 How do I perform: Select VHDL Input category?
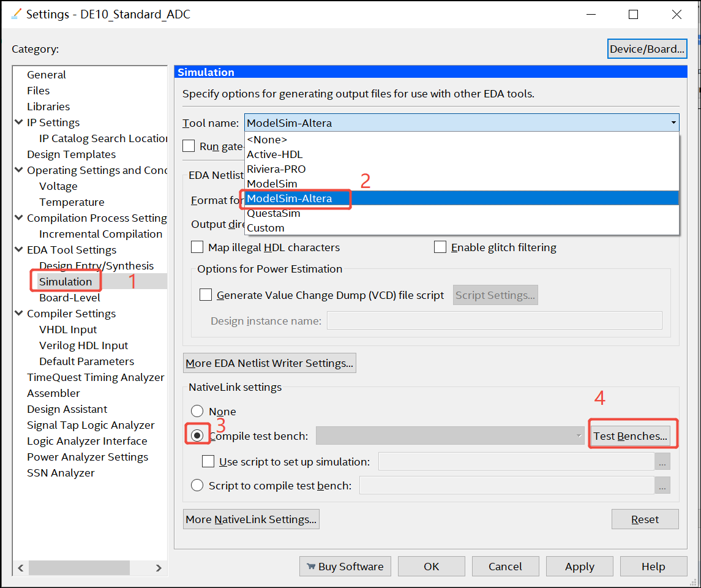(x=68, y=330)
